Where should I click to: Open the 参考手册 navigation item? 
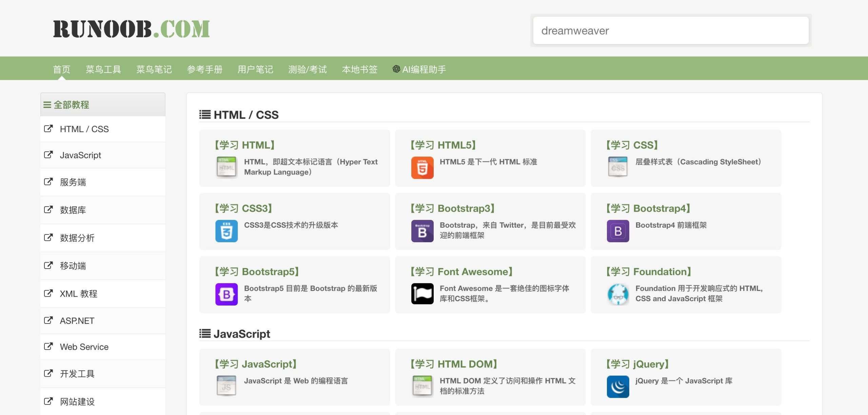(205, 69)
